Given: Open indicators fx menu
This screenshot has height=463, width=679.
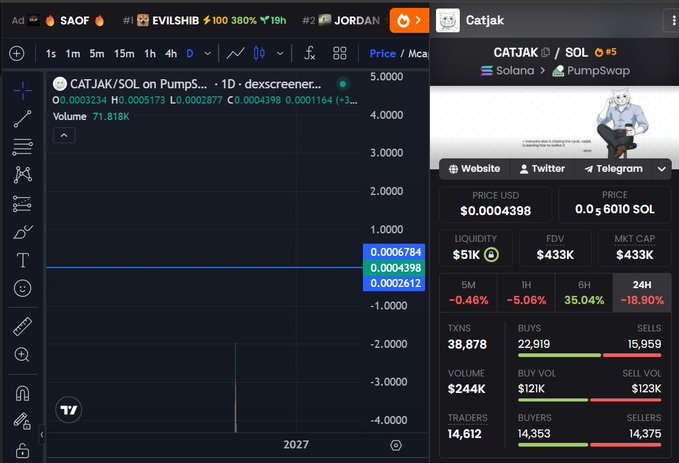Looking at the screenshot, I should 309,53.
